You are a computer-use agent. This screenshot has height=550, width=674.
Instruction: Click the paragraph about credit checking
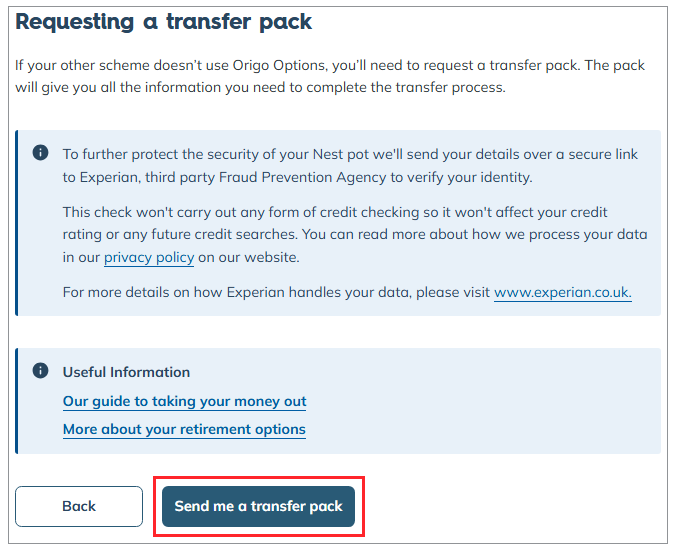pos(355,235)
